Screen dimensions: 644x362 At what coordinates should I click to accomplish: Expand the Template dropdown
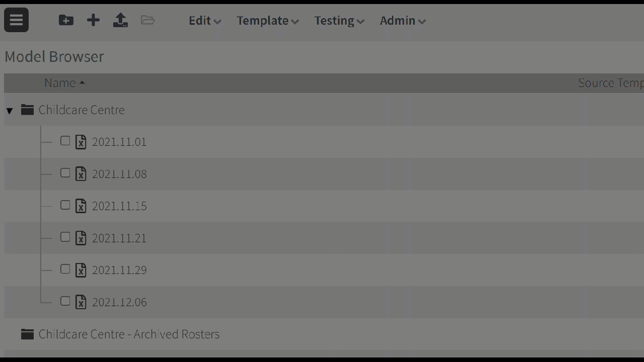tap(268, 21)
